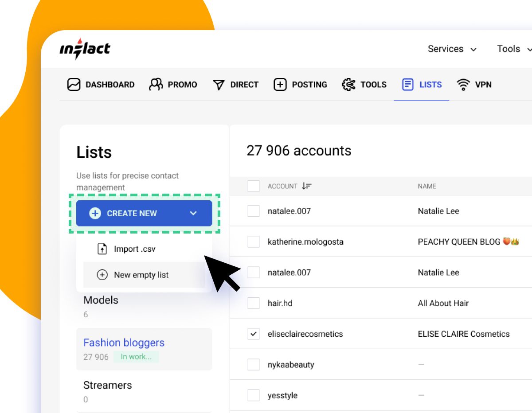Click the All About Hair name cell
This screenshot has width=532, height=413.
(x=443, y=303)
